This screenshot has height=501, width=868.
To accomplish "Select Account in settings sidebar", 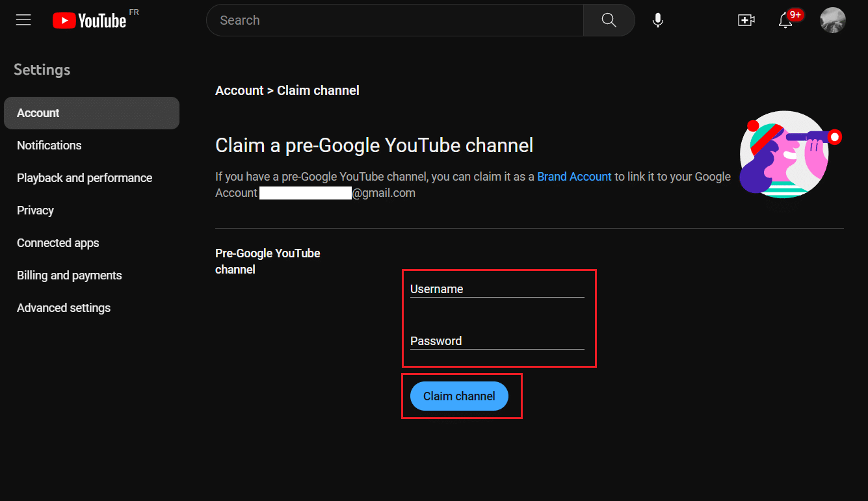I will point(92,113).
